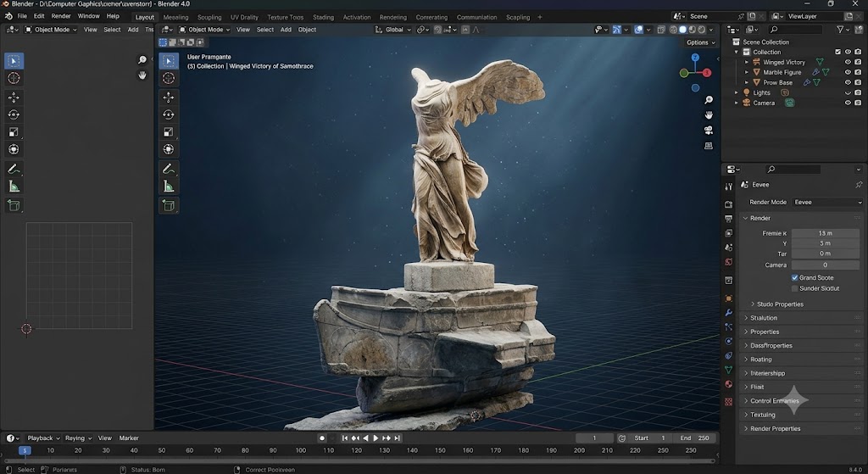Switch to the Layout workspace tab
Screen dimensions: 868x474
click(145, 17)
